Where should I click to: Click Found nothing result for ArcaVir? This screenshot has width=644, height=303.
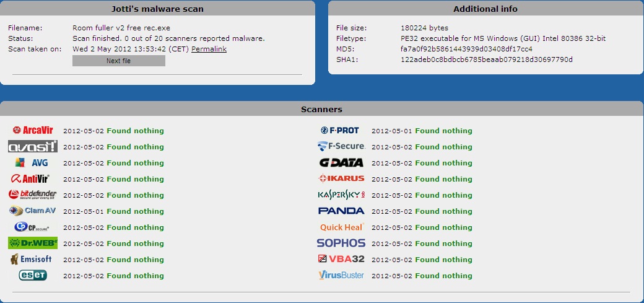point(135,131)
